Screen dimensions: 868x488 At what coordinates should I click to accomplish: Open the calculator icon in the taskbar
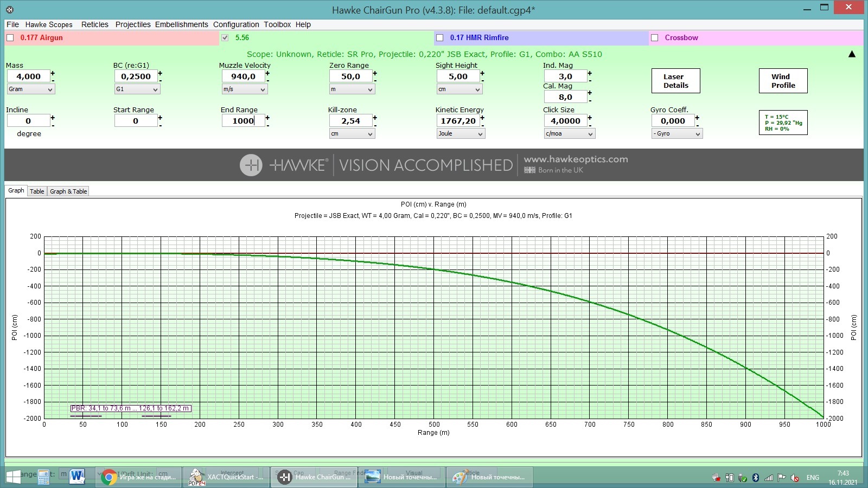pos(43,477)
